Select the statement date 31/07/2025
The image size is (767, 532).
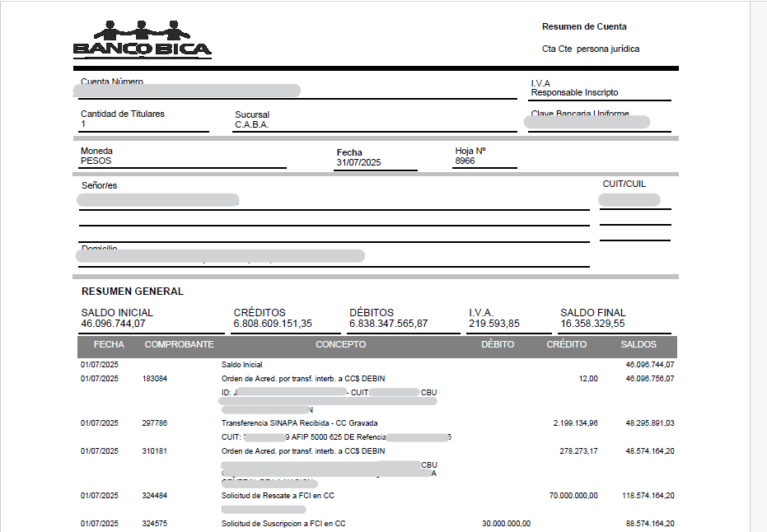358,162
